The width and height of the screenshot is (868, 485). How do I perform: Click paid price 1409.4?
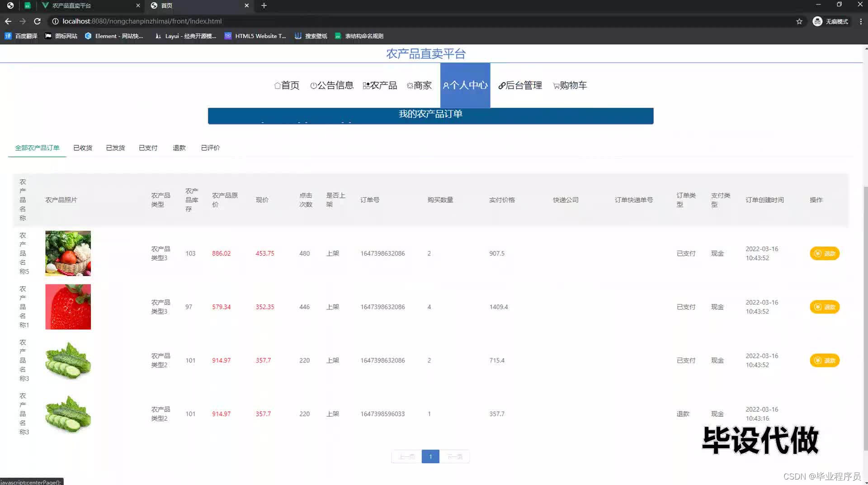499,307
